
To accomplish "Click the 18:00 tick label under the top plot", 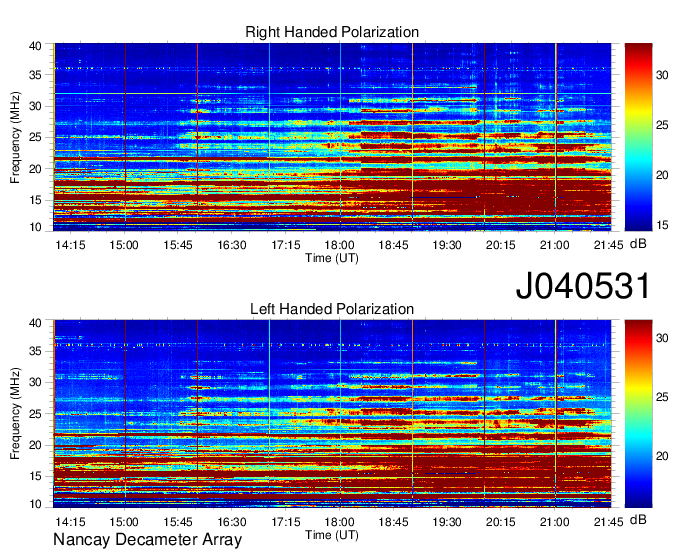I will tap(340, 245).
